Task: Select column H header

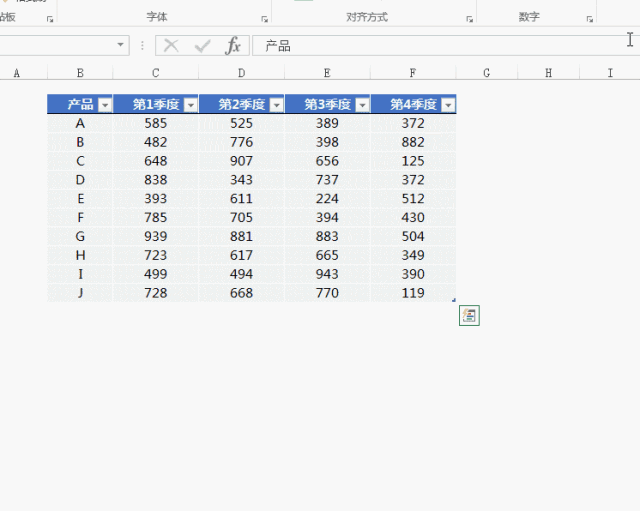Action: click(549, 73)
